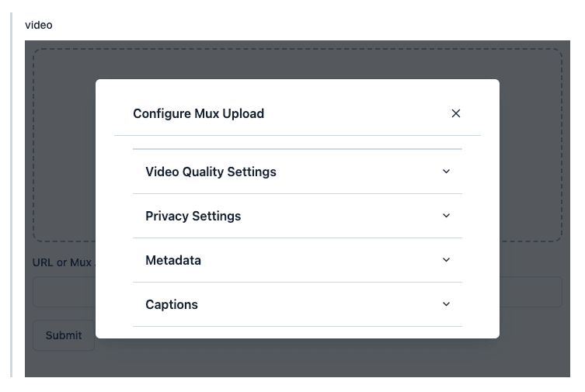Click the chevron on the Captions row
Image resolution: width=585 pixels, height=392 pixels.
coord(446,304)
